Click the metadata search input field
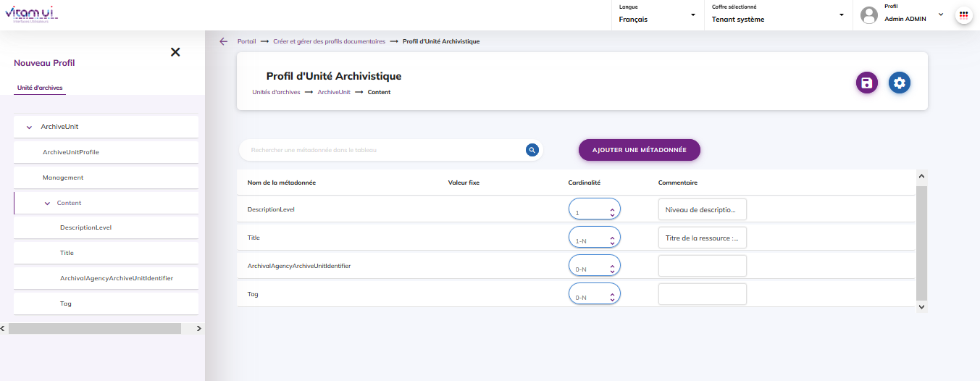Viewport: 980px width, 381px height. tap(384, 150)
